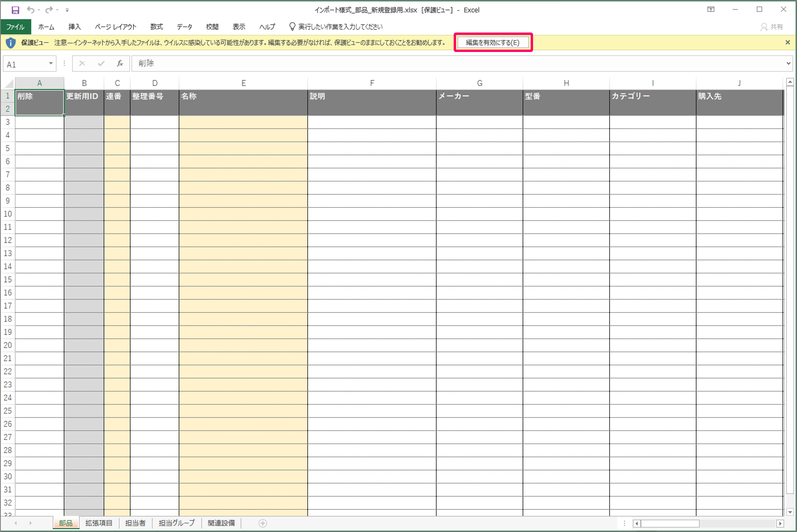Click the Redo arrow icon
The width and height of the screenshot is (797, 532).
49,10
